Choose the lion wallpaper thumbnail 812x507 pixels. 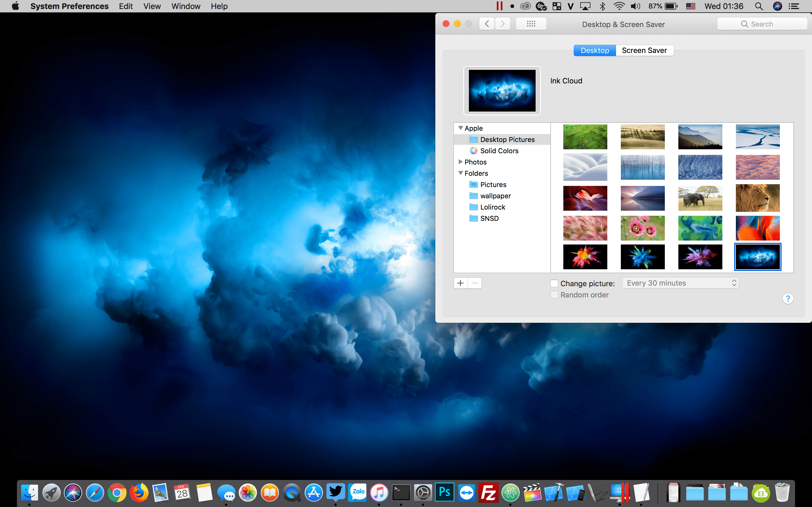[757, 198]
